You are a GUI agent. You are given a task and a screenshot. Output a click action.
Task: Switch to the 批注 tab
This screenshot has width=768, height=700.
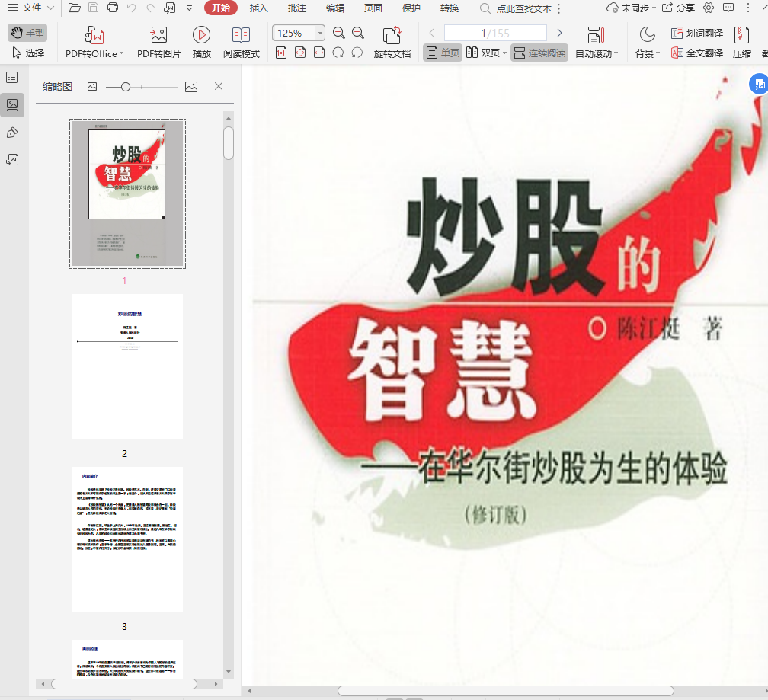coord(297,8)
